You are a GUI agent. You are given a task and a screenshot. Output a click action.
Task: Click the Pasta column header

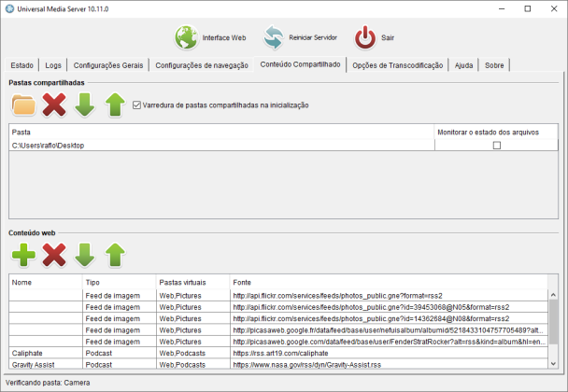[x=221, y=133]
